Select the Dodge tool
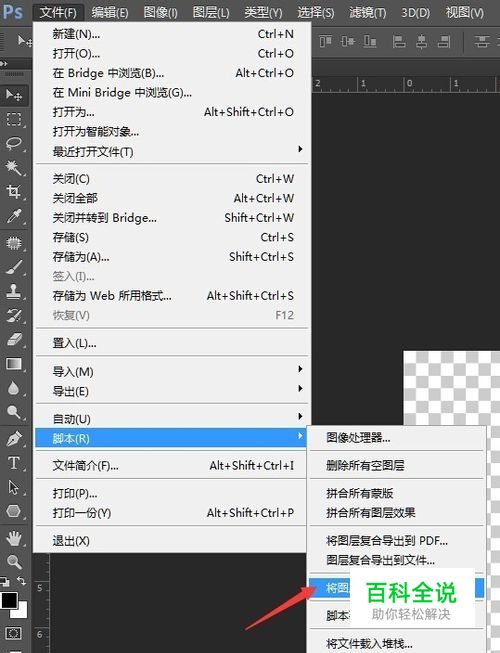The width and height of the screenshot is (500, 653). tap(14, 412)
